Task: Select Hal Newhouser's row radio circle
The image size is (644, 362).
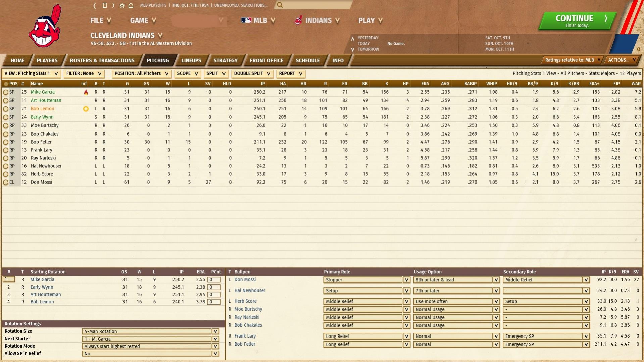Action: 6,166
